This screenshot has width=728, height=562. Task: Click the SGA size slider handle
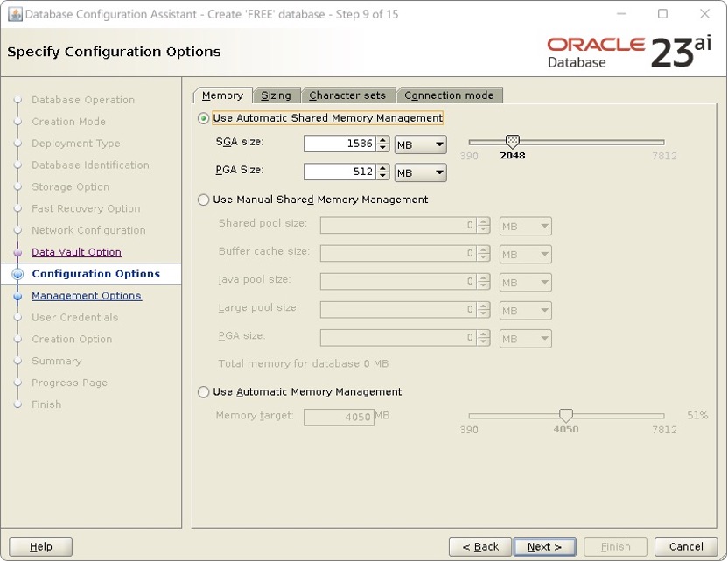[512, 142]
